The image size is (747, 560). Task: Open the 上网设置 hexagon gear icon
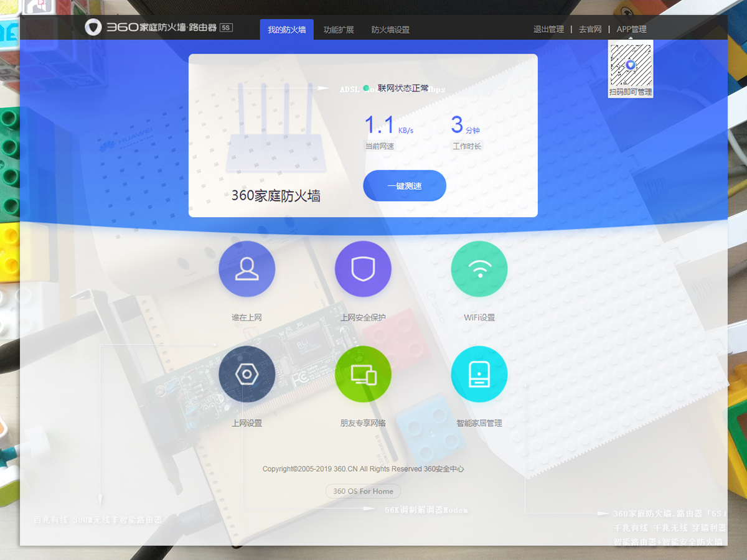(x=247, y=374)
